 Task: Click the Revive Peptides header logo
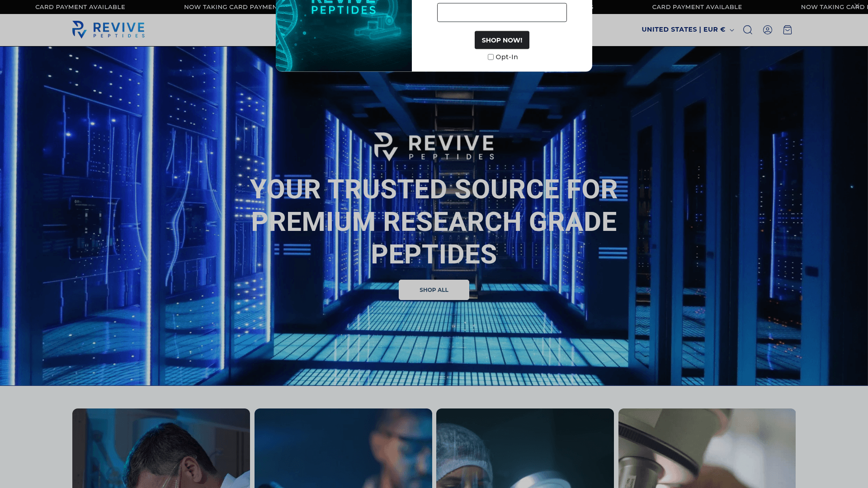(x=108, y=30)
